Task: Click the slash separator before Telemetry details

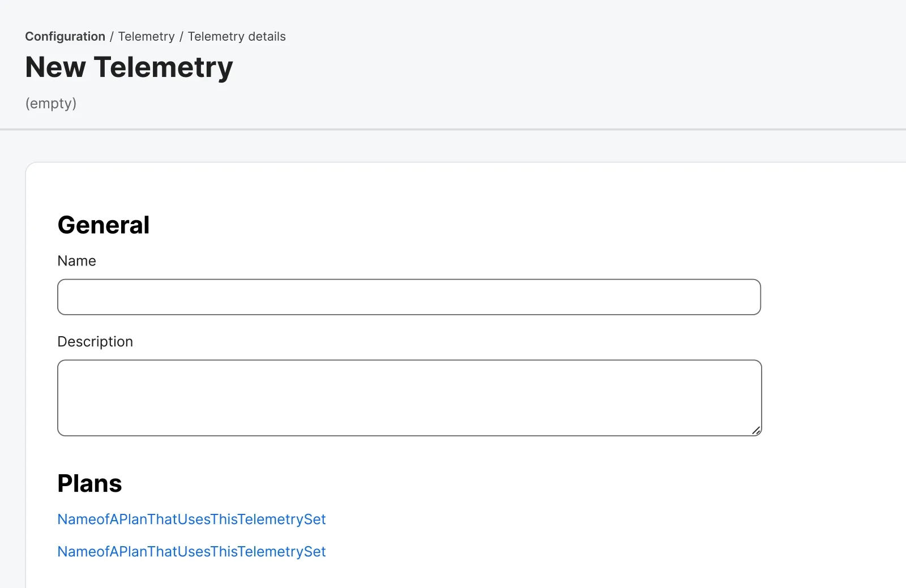Action: 181,36
